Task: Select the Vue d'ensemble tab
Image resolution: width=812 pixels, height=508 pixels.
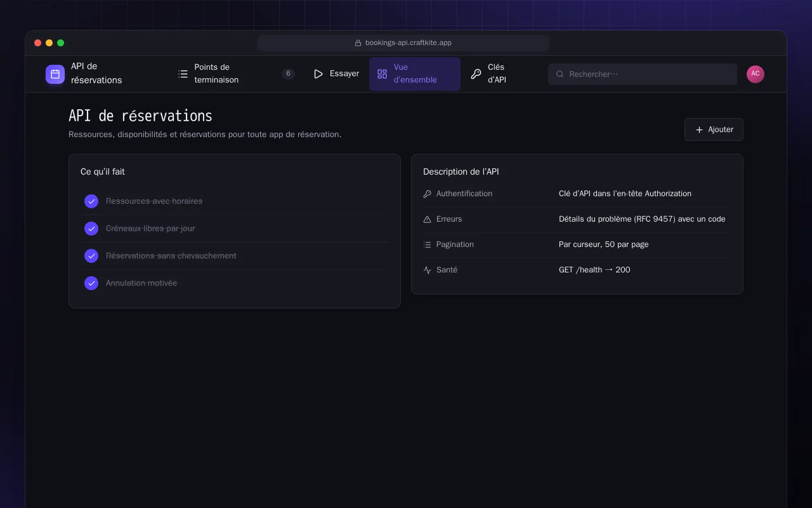Action: click(415, 74)
